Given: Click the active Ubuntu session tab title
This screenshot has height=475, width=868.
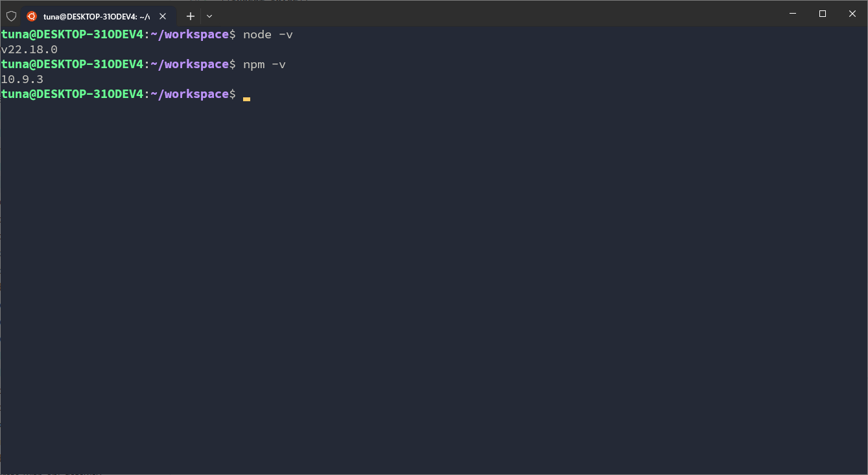Looking at the screenshot, I should [97, 15].
